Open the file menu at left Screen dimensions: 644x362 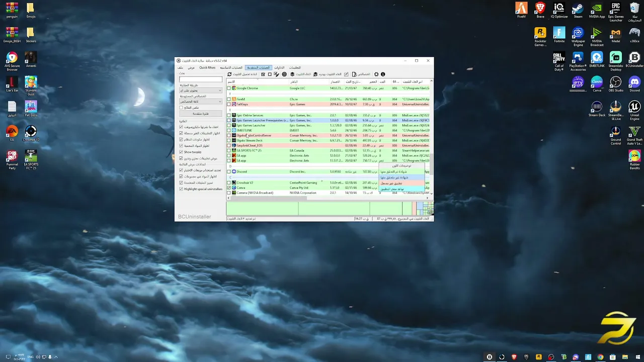click(180, 67)
